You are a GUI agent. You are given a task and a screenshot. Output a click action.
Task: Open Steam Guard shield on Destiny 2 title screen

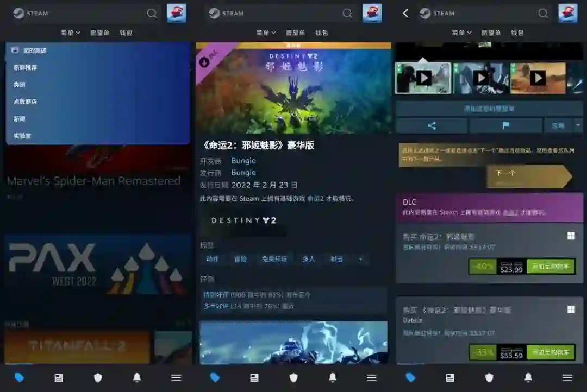point(293,378)
